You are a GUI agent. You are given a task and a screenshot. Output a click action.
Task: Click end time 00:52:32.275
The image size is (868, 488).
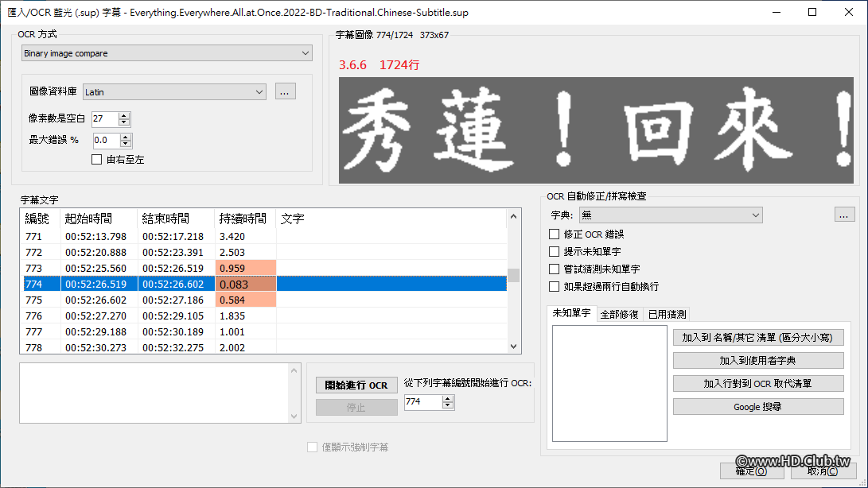173,347
